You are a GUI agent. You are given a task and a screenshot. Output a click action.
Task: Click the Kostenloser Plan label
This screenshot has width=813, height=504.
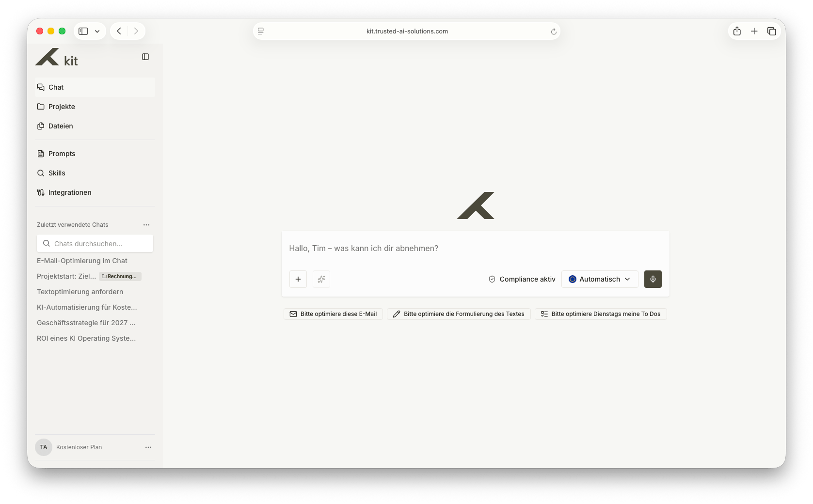[79, 447]
